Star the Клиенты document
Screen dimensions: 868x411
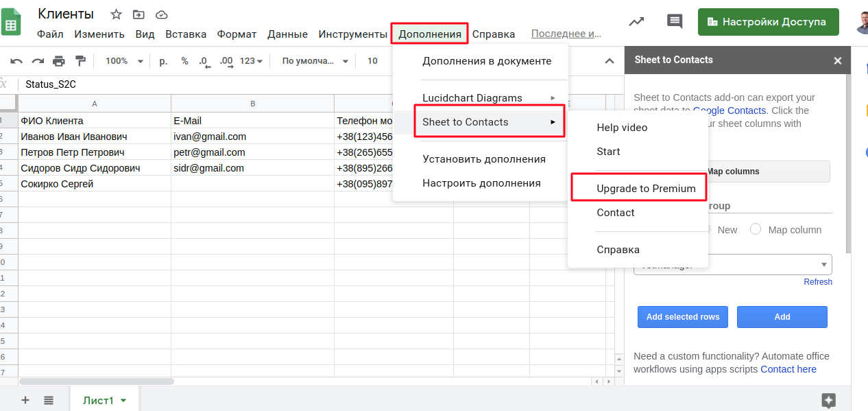pos(117,14)
